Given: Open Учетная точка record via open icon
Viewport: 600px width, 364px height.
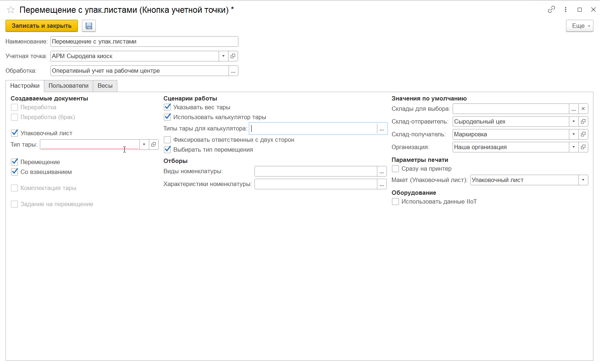Looking at the screenshot, I should point(233,56).
